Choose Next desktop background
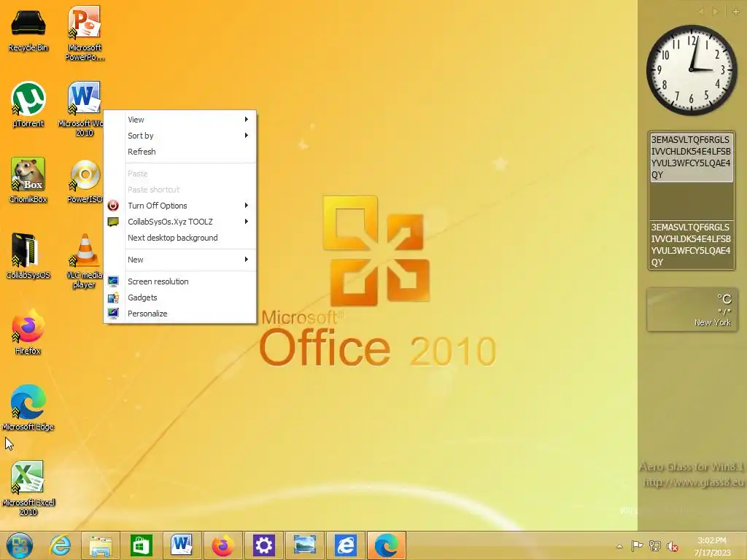 click(180, 238)
